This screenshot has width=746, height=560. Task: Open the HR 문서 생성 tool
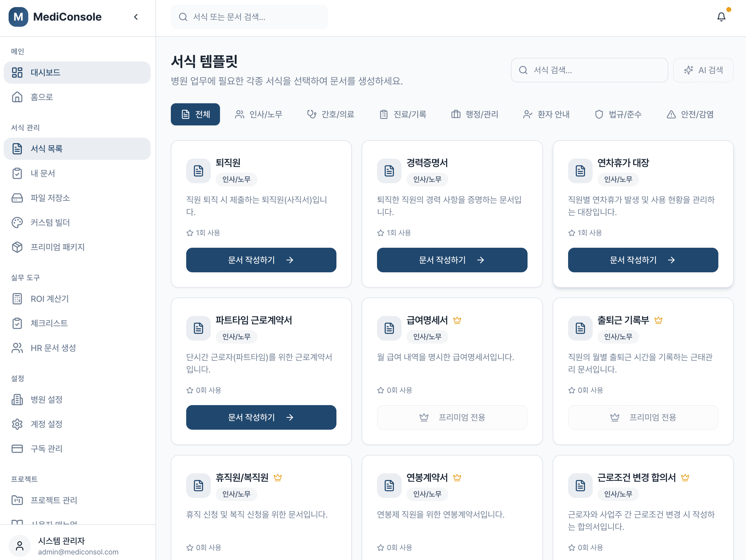53,348
